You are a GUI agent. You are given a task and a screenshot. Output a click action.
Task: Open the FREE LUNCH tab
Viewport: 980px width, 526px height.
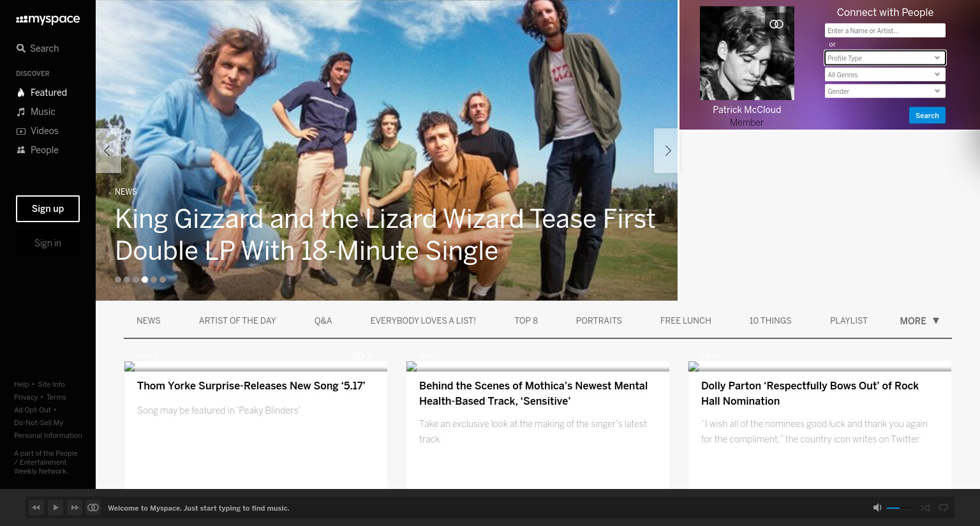(x=686, y=320)
